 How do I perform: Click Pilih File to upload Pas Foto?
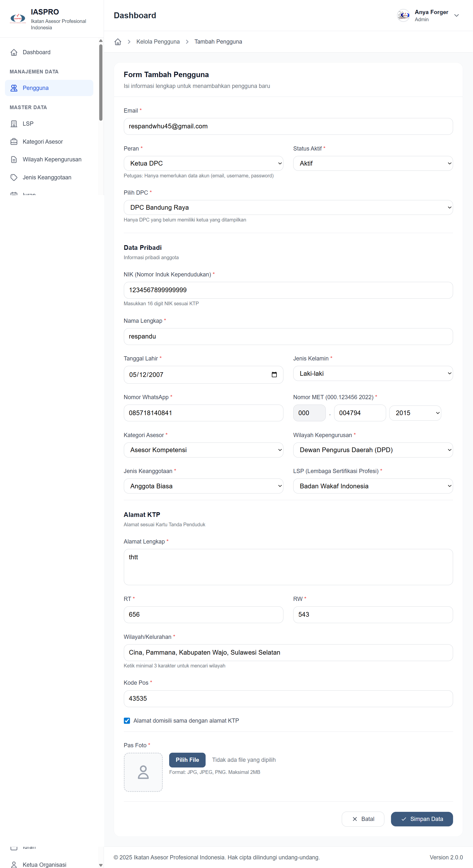[187, 760]
